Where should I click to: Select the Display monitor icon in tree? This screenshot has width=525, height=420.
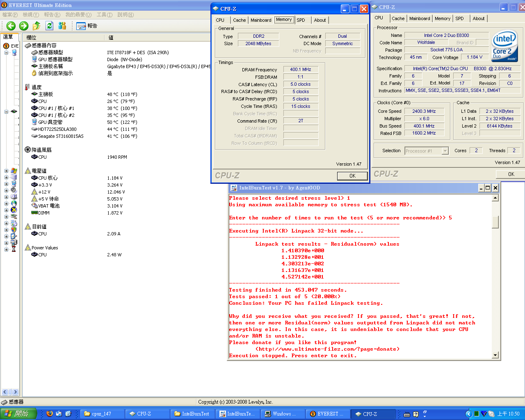14,184
